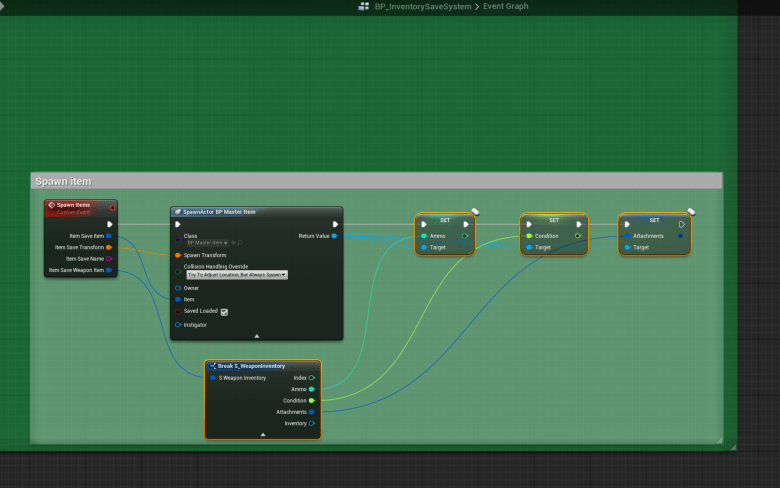780x488 pixels.
Task: Click the Ammo output pin on Break S_WeaponInventory
Action: tap(312, 389)
